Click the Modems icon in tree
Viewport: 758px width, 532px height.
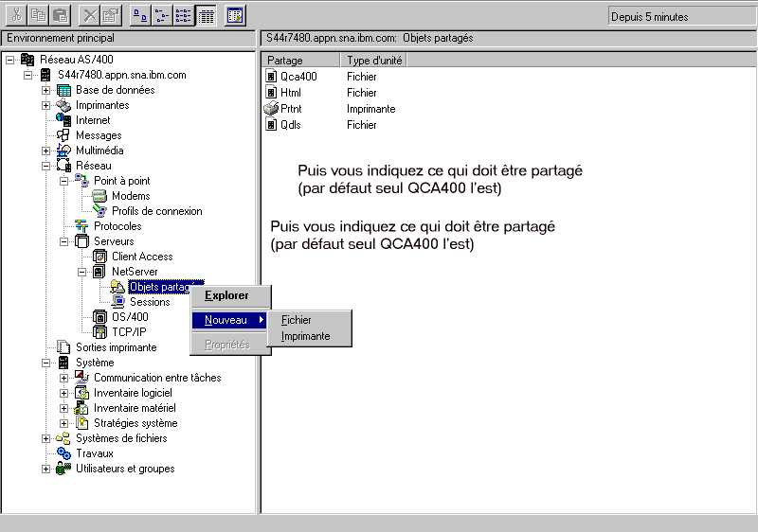tap(99, 196)
